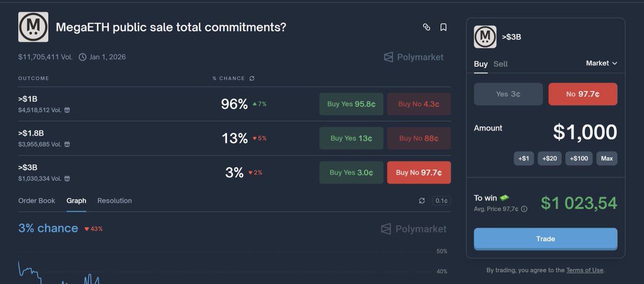Image resolution: width=644 pixels, height=284 pixels.
Task: Open the 0.1¢ tick size selector
Action: pyautogui.click(x=442, y=201)
